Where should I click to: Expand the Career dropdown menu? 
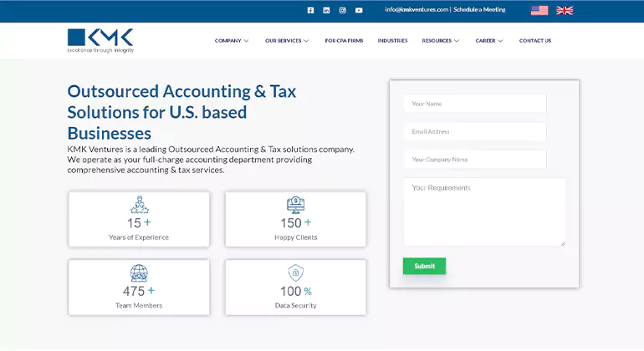point(489,40)
